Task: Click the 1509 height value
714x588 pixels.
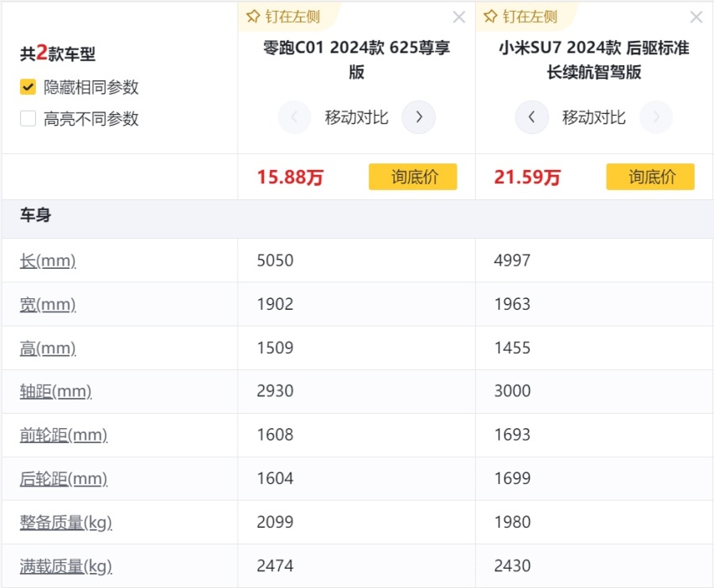Action: 275,348
